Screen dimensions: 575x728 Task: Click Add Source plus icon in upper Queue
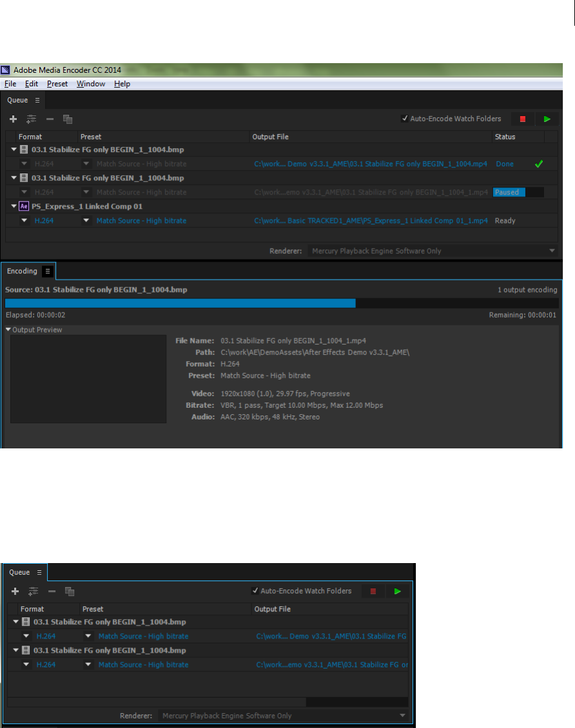pos(13,119)
